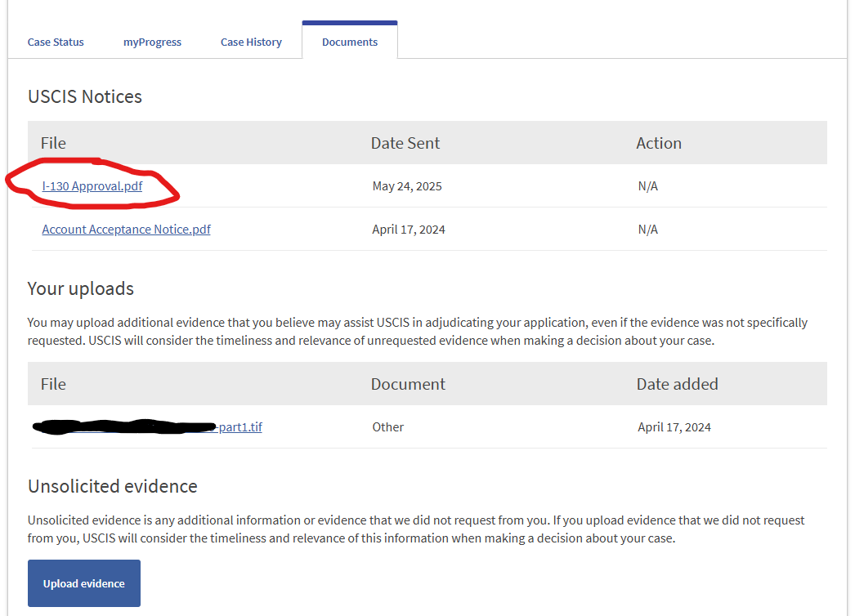This screenshot has height=616, width=855.
Task: Click the Other document type cell
Action: 387,426
